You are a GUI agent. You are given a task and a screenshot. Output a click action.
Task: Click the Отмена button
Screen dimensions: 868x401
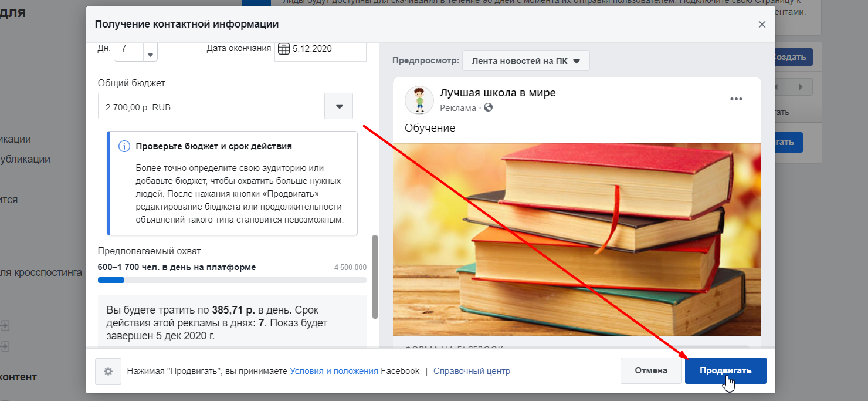point(651,370)
